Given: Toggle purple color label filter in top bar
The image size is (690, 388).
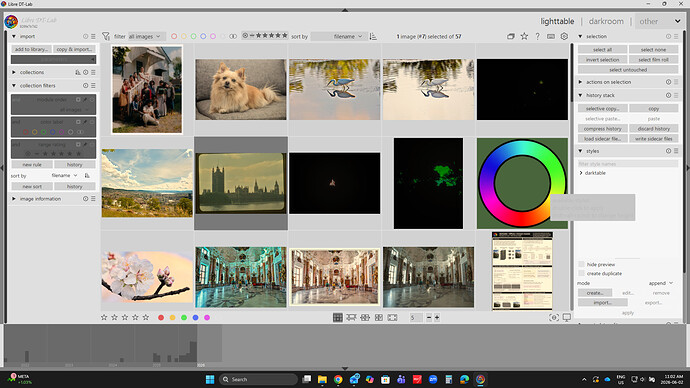Looking at the screenshot, I should (213, 36).
